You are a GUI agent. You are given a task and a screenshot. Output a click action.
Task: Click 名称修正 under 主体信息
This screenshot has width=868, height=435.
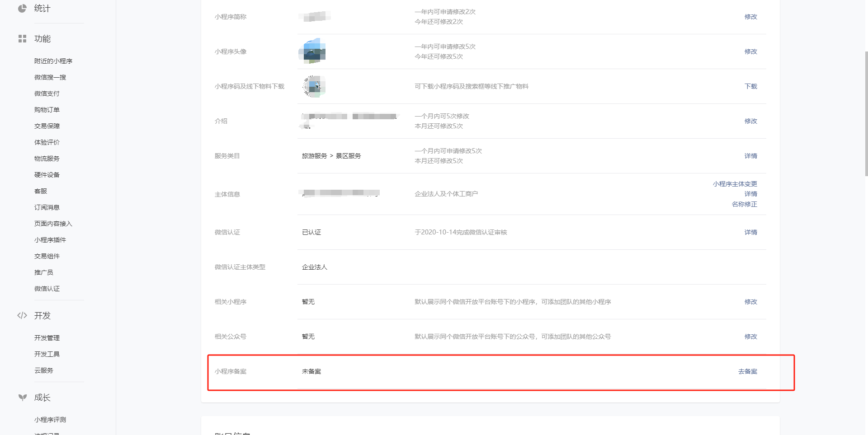tap(744, 204)
